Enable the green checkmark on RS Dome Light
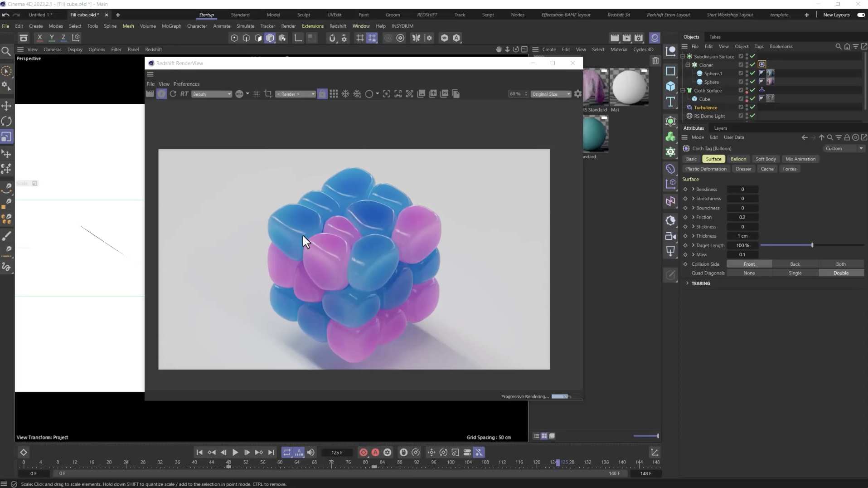This screenshot has width=868, height=488. (752, 116)
